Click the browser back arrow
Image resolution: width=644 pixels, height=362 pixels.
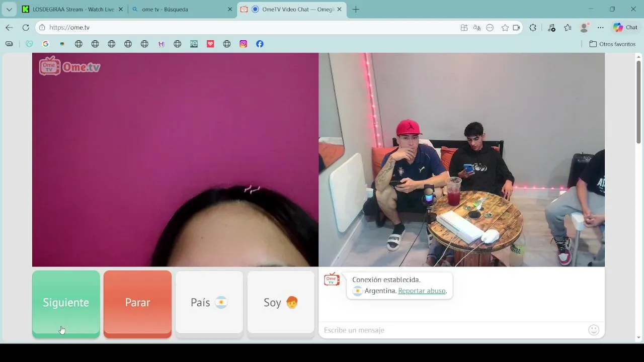click(x=9, y=28)
